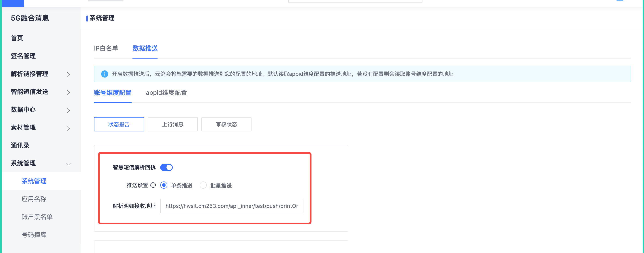Go to 号码撞库 submenu item
This screenshot has width=644, height=253.
click(34, 235)
